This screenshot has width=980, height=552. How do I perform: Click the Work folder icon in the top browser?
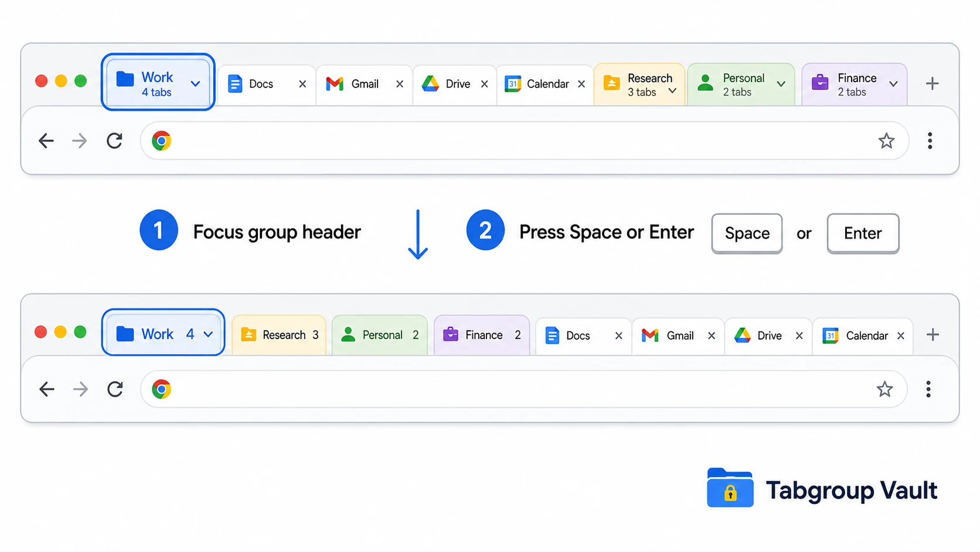tap(125, 79)
